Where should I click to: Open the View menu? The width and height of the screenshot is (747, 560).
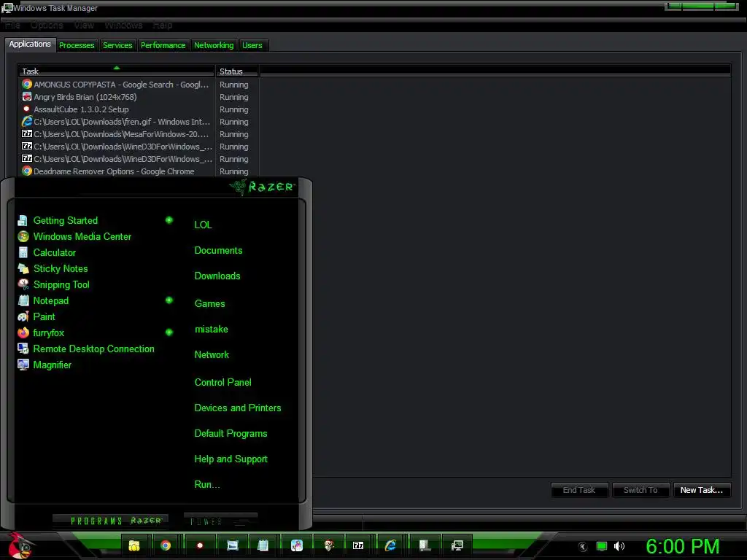pos(84,25)
